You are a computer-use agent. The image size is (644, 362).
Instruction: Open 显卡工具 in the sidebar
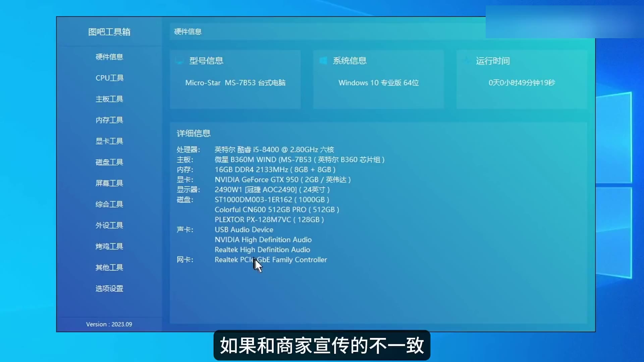coord(109,141)
